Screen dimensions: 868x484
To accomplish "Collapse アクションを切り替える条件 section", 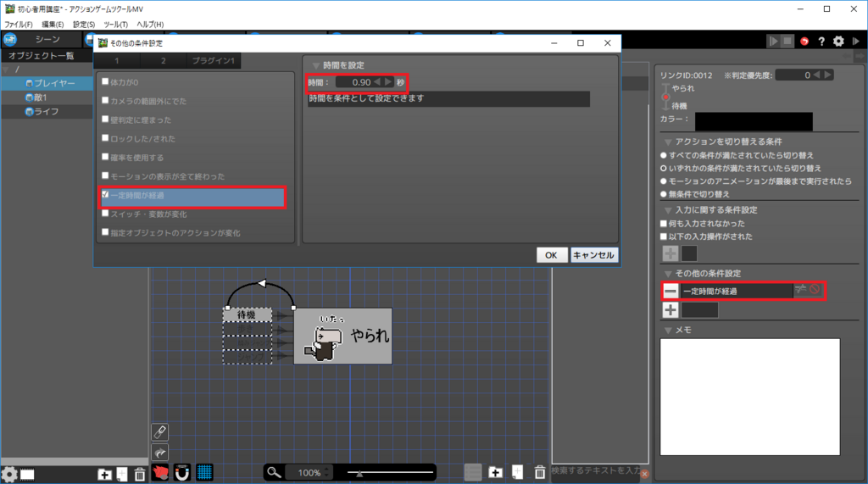I will point(668,142).
